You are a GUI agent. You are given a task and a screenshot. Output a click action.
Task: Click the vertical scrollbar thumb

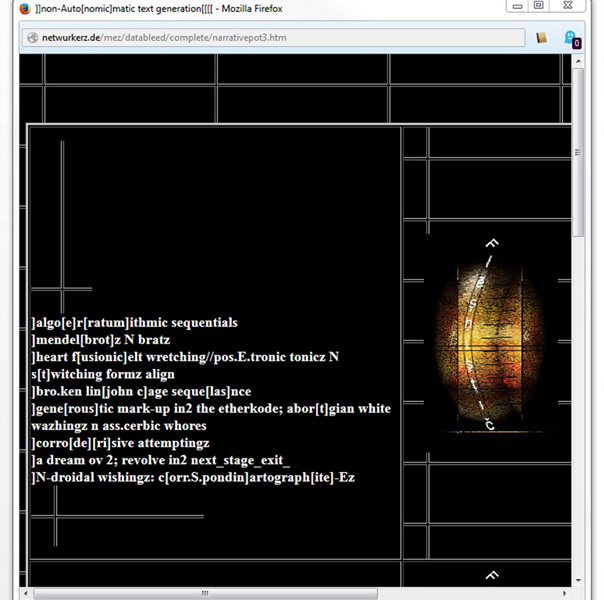[578, 152]
